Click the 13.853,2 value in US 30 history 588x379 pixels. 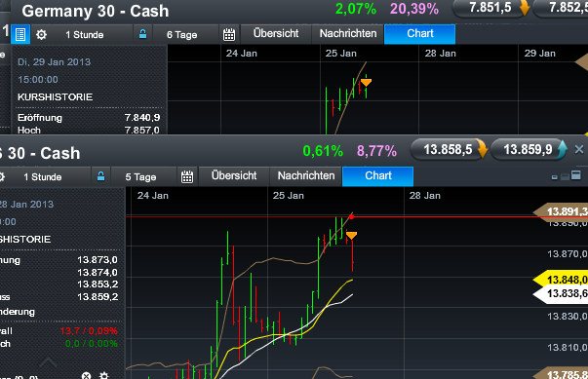click(98, 284)
